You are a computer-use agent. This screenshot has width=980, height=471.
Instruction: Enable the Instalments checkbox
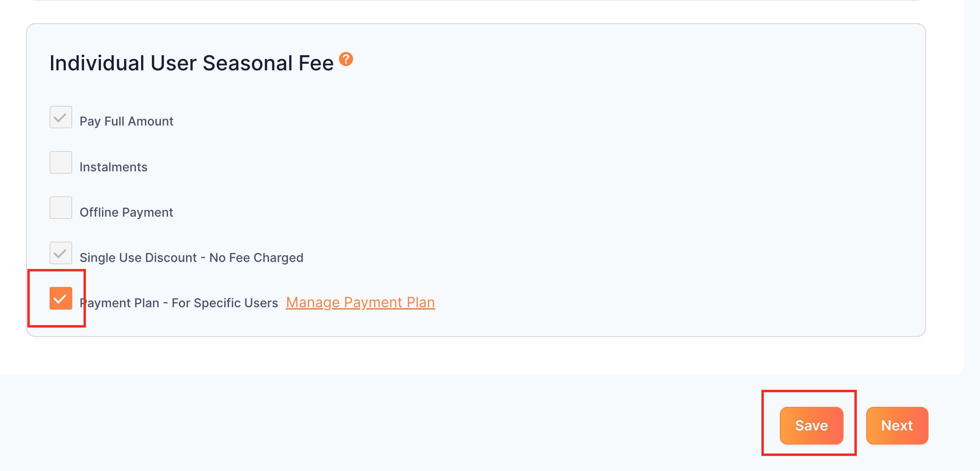pos(61,162)
